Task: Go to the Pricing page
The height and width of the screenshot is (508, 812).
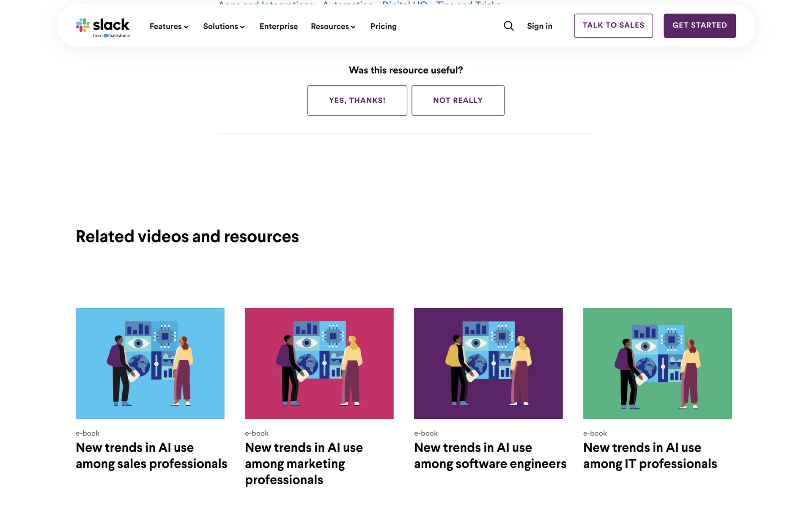Action: tap(383, 26)
